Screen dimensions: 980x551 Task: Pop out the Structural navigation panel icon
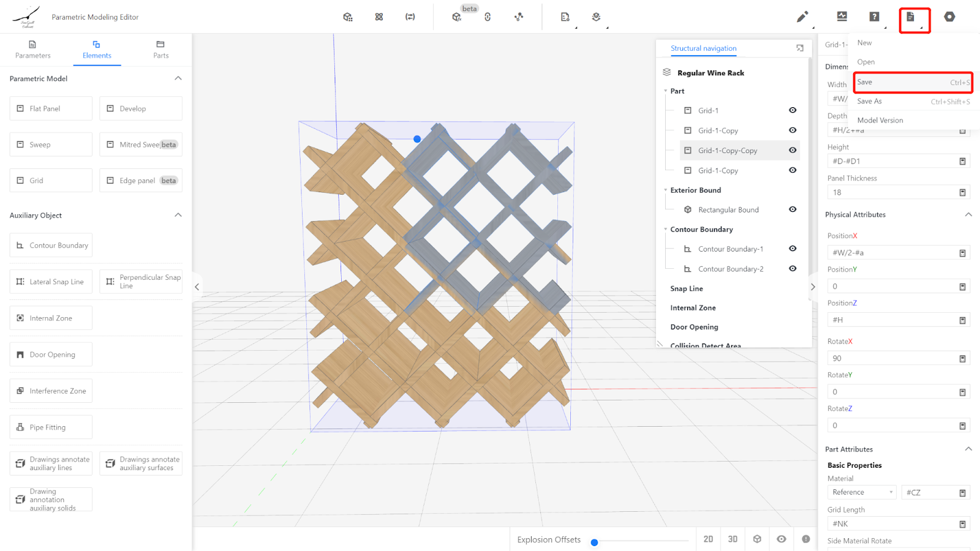tap(800, 48)
